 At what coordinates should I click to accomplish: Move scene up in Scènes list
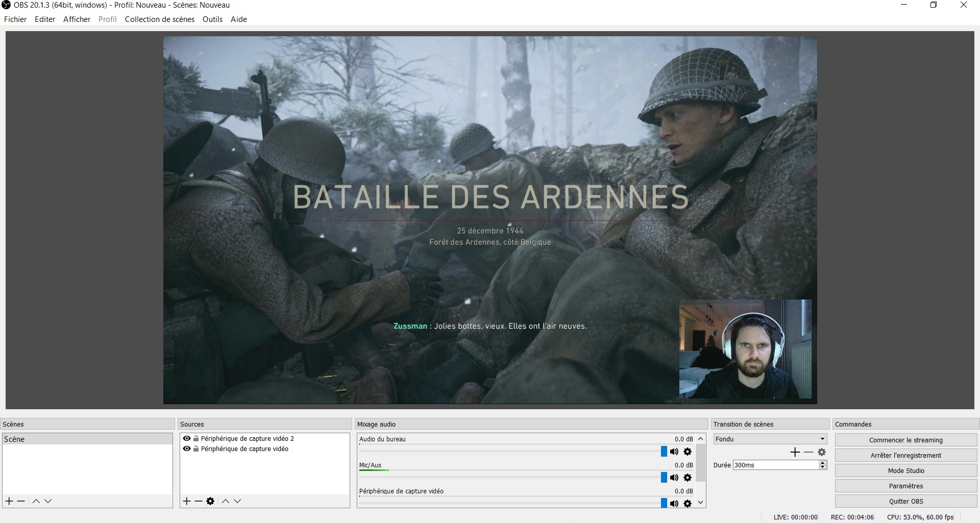pyautogui.click(x=36, y=501)
